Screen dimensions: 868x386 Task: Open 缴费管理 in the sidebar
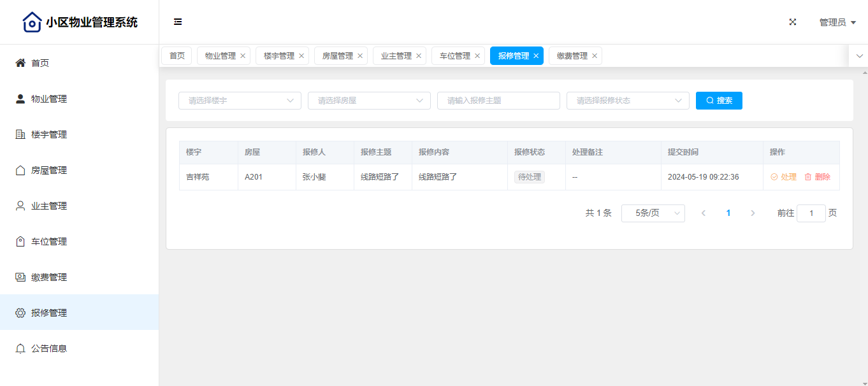click(x=48, y=277)
